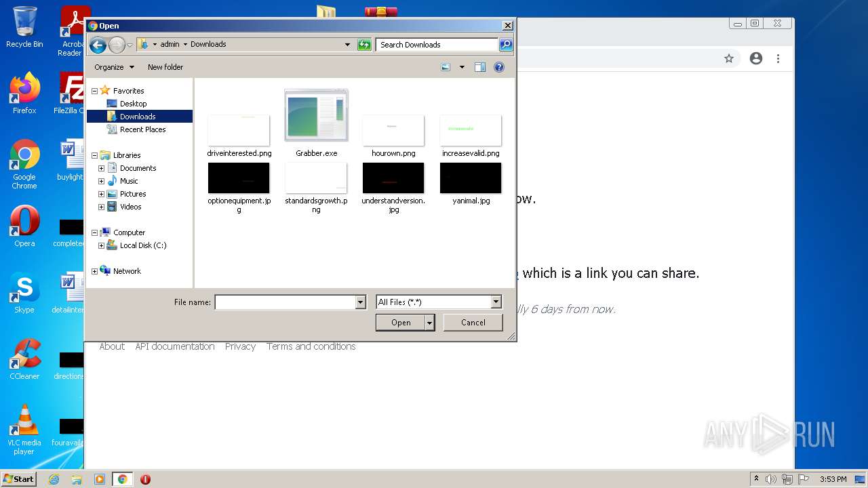The image size is (868, 488).
Task: Open Chrome three-dot menu
Action: 778,59
